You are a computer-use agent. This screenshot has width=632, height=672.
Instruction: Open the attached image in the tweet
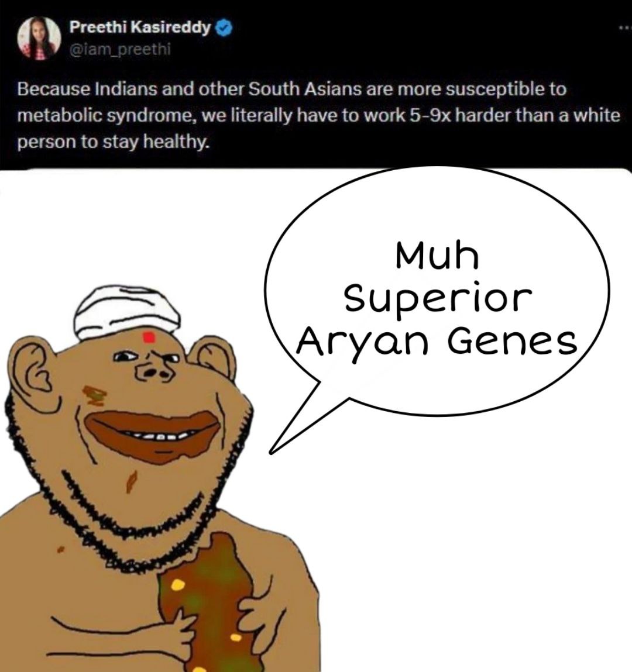[x=316, y=420]
